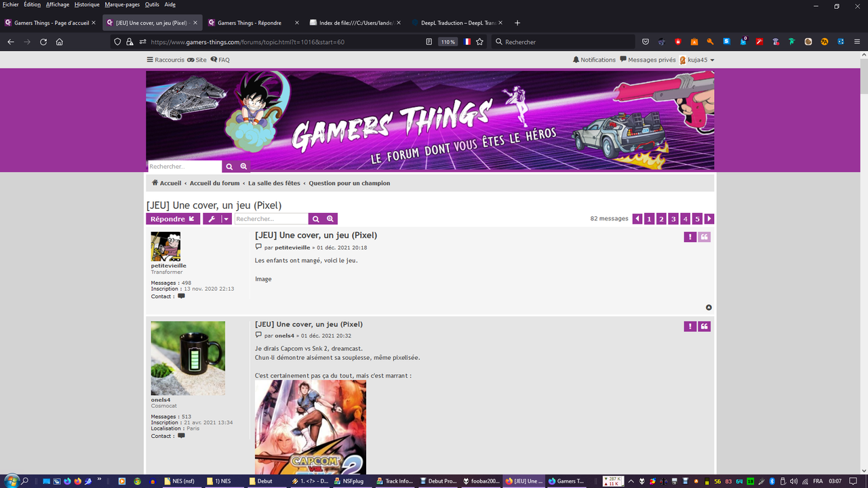The width and height of the screenshot is (868, 488).
Task: Click the red shield extension icon
Action: (677, 41)
